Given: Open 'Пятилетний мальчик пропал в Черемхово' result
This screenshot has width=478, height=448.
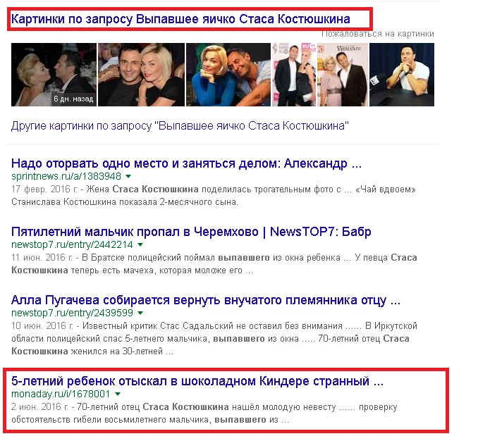Looking at the screenshot, I should point(191,232).
